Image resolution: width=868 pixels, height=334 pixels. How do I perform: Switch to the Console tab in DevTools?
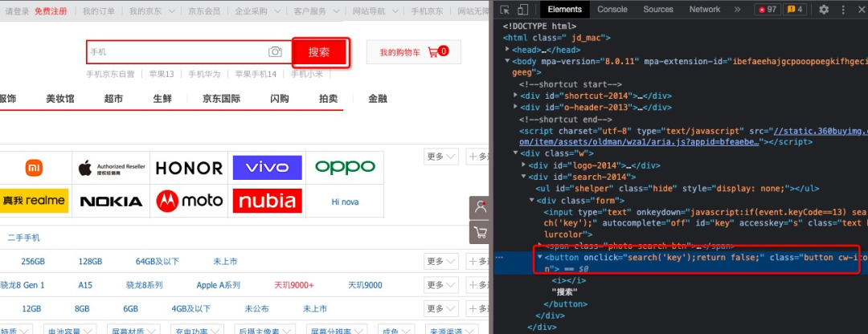pos(612,10)
